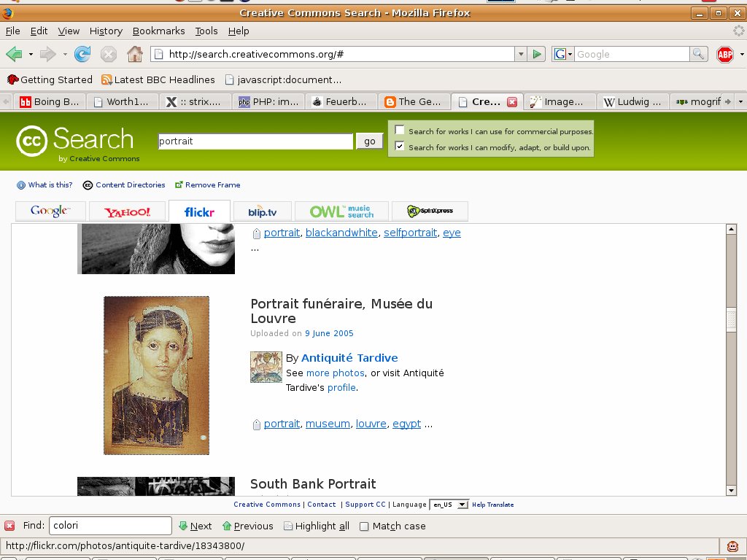
Task: Close the Creative Commons tab
Action: pos(512,102)
